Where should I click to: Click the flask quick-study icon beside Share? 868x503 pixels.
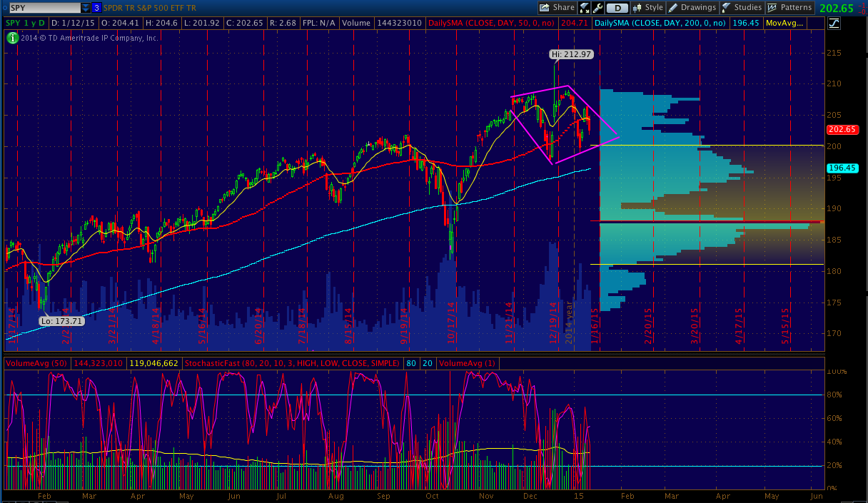[584, 8]
